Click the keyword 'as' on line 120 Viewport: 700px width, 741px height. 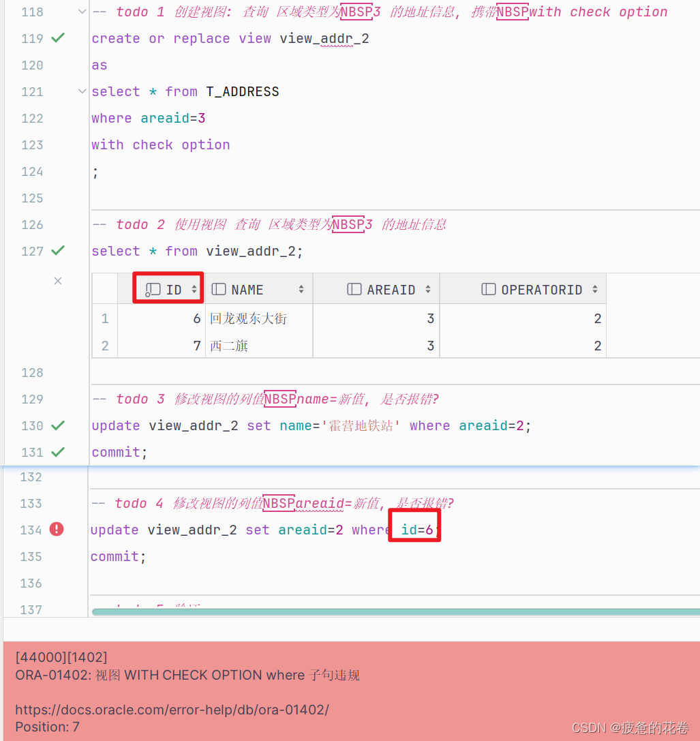click(x=100, y=65)
